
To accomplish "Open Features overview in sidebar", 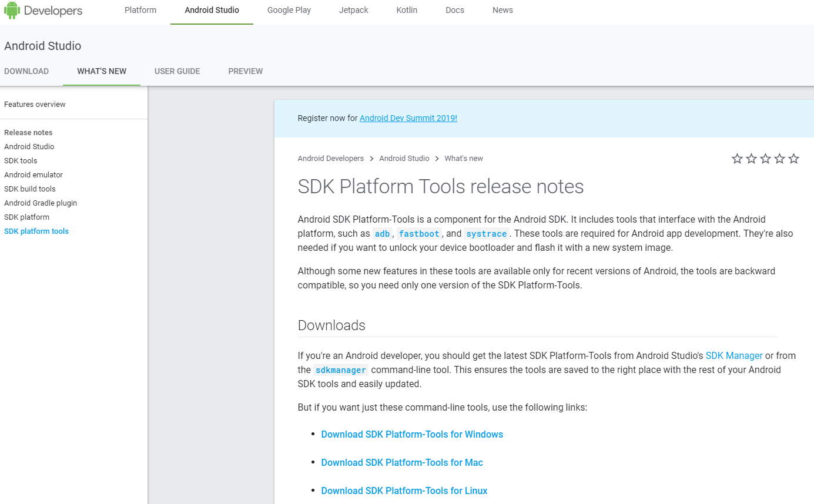I will pyautogui.click(x=35, y=104).
